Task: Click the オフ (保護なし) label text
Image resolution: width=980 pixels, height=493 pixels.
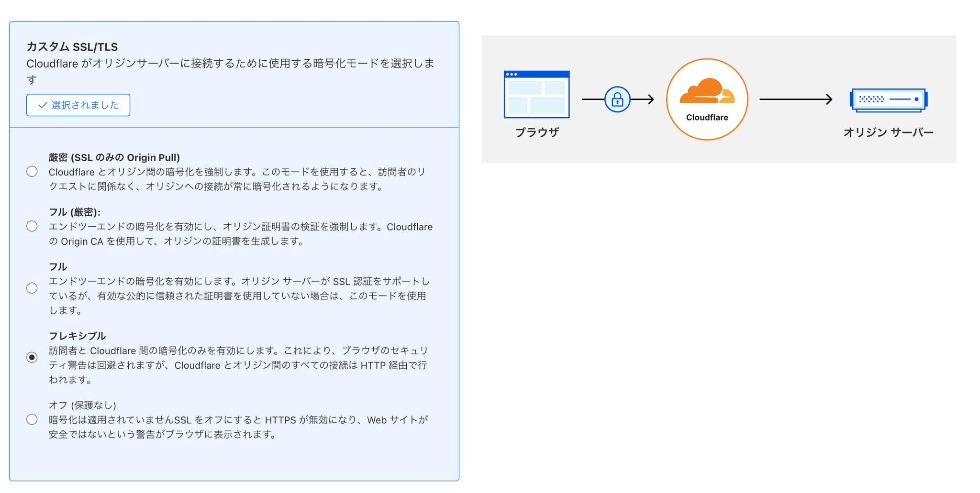Action: 82,405
